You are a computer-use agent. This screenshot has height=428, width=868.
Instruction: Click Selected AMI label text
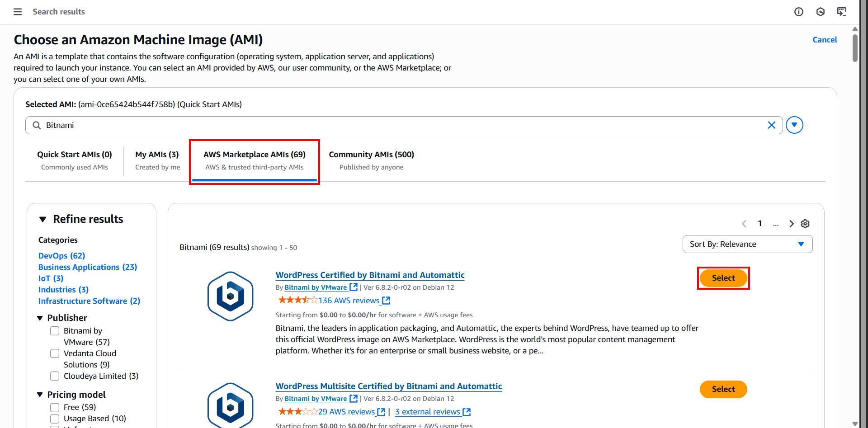pyautogui.click(x=51, y=104)
